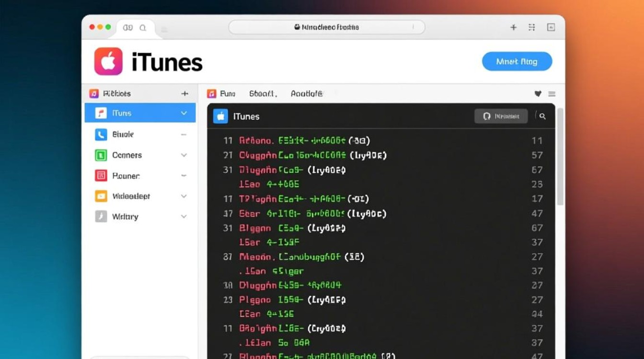Open the hamburger menu icon in the tab bar

point(552,94)
